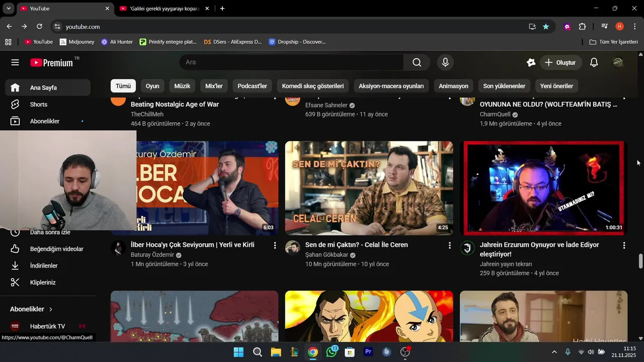Open the Chrome three-dot menu
Image resolution: width=644 pixels, height=362 pixels.
[x=634, y=27]
